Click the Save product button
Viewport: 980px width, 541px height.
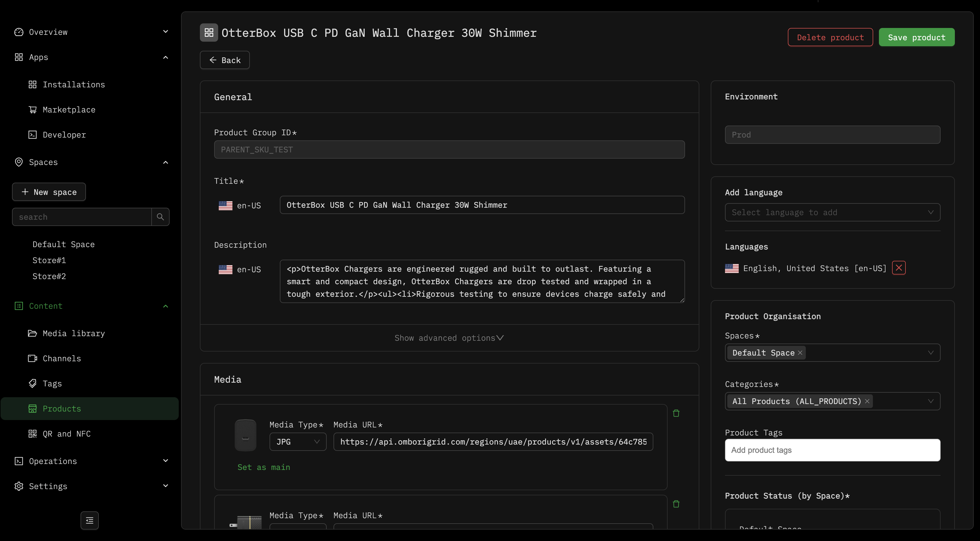point(917,37)
